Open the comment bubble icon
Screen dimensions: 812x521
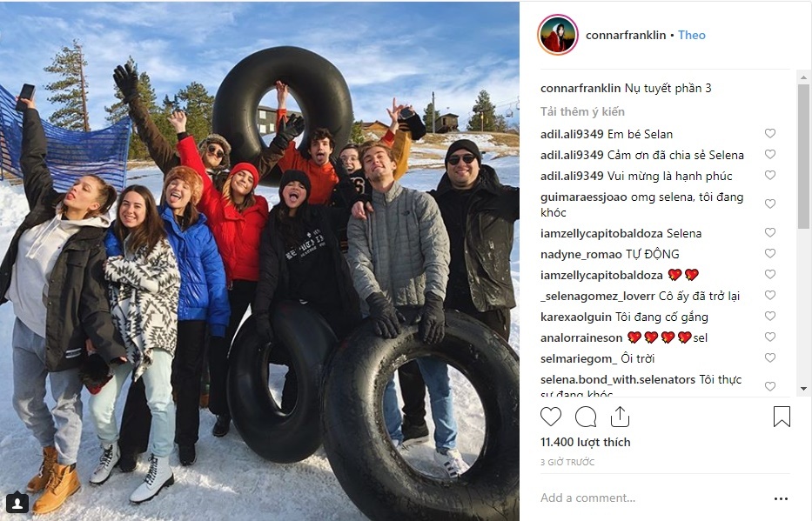click(x=586, y=417)
